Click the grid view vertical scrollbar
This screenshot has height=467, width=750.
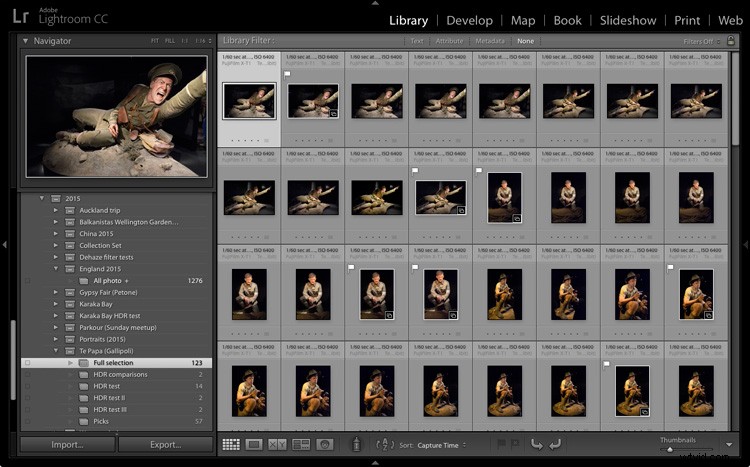pos(735,98)
